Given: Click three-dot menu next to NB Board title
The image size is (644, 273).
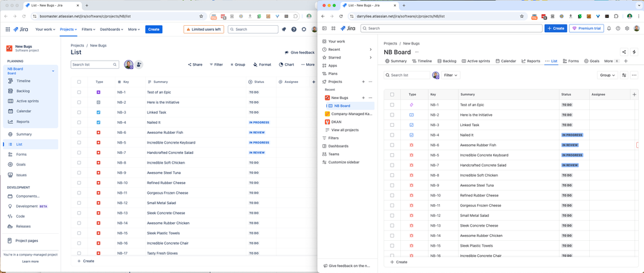Looking at the screenshot, I should pos(417,52).
